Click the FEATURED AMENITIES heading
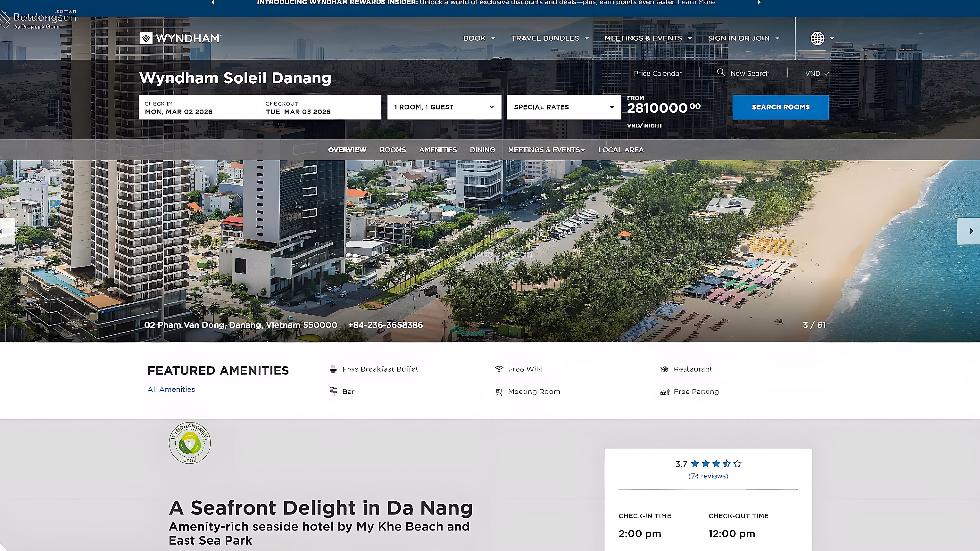This screenshot has height=551, width=980. (x=218, y=371)
